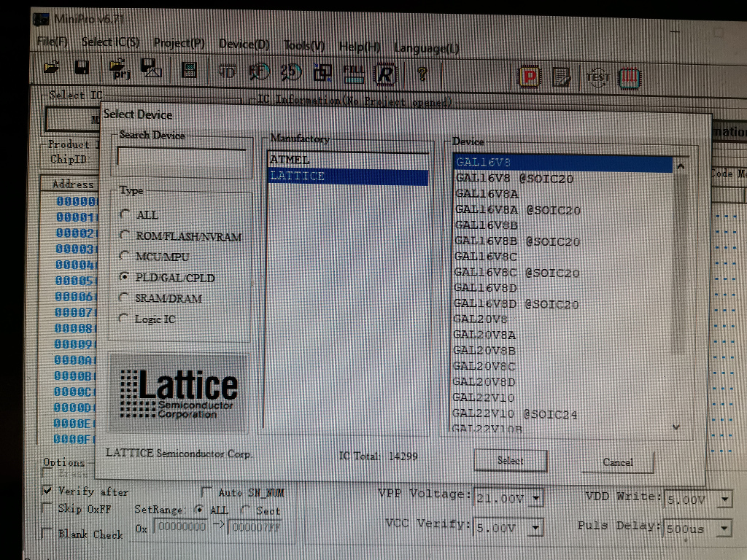Choose the MCU/MPU type option

(125, 256)
